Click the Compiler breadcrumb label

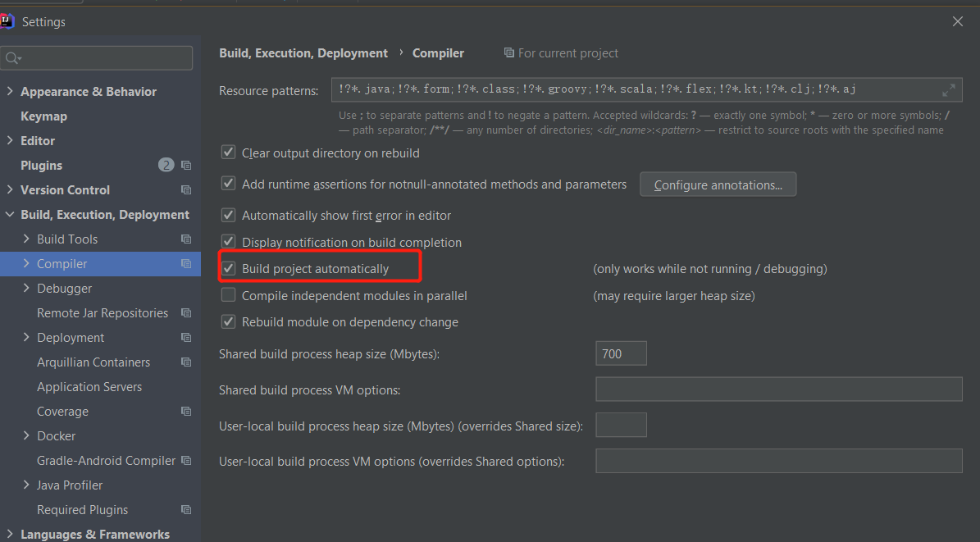pyautogui.click(x=438, y=53)
